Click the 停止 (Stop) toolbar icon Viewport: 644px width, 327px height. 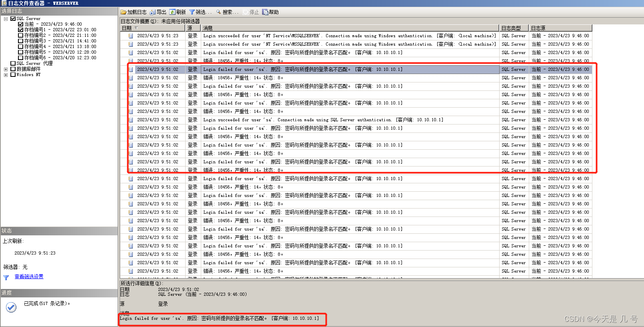pyautogui.click(x=246, y=12)
